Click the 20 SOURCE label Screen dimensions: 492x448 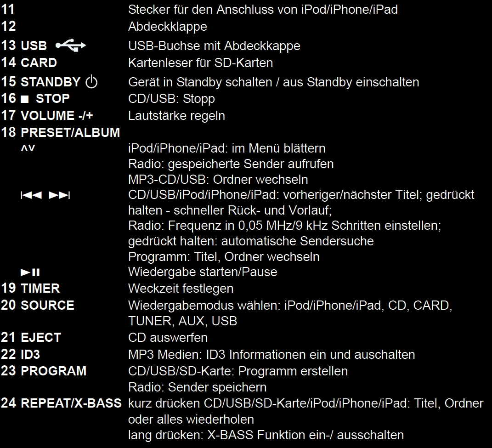pyautogui.click(x=38, y=305)
